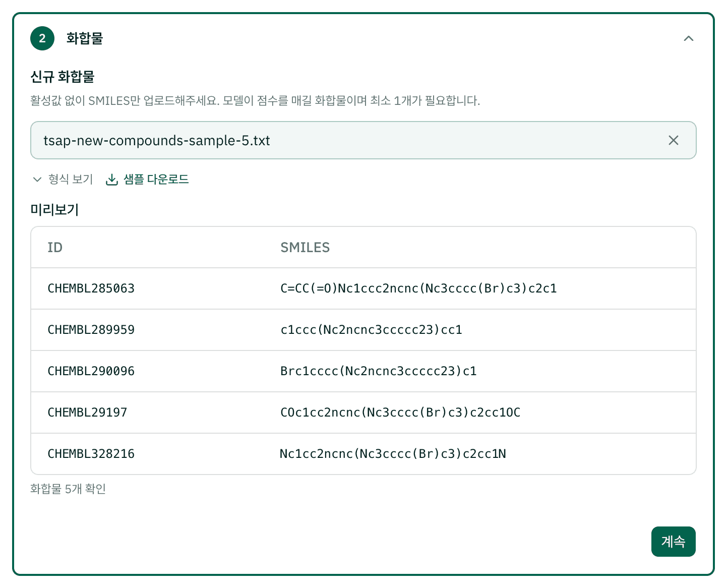The image size is (727, 588).
Task: Click the 미리보기 preview heading
Action: 54,209
